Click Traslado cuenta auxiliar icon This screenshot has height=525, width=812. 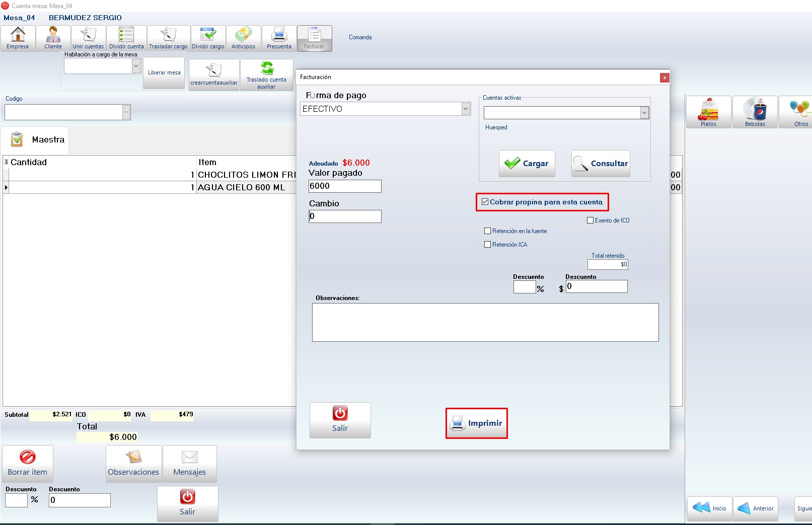click(x=266, y=74)
